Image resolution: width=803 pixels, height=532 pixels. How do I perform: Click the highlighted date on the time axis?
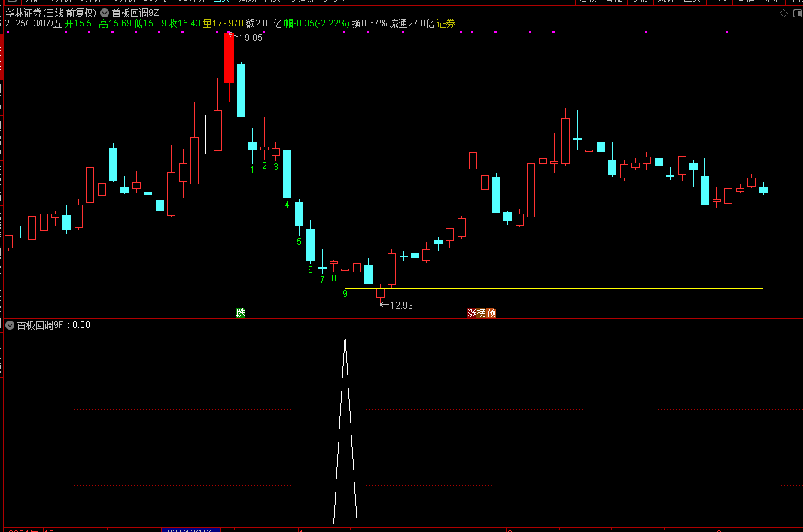point(190,530)
